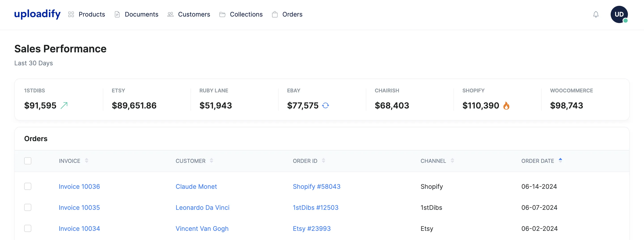The image size is (644, 240).
Task: Navigate to the Orders menu item
Action: click(x=292, y=15)
